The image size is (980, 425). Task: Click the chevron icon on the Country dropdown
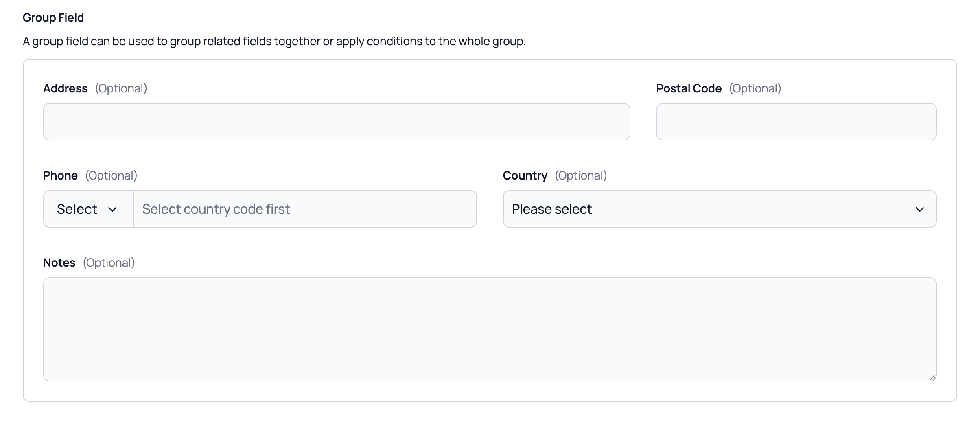(920, 209)
